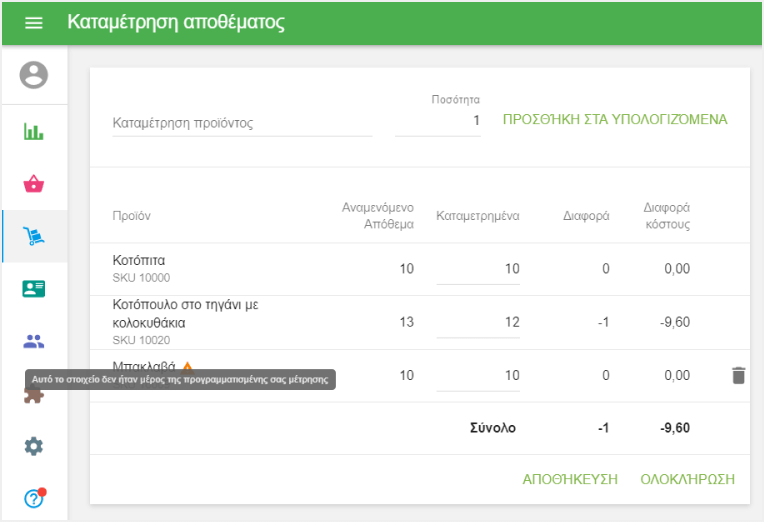Image resolution: width=764 pixels, height=522 pixels.
Task: Open the help question mark icon
Action: pyautogui.click(x=34, y=498)
